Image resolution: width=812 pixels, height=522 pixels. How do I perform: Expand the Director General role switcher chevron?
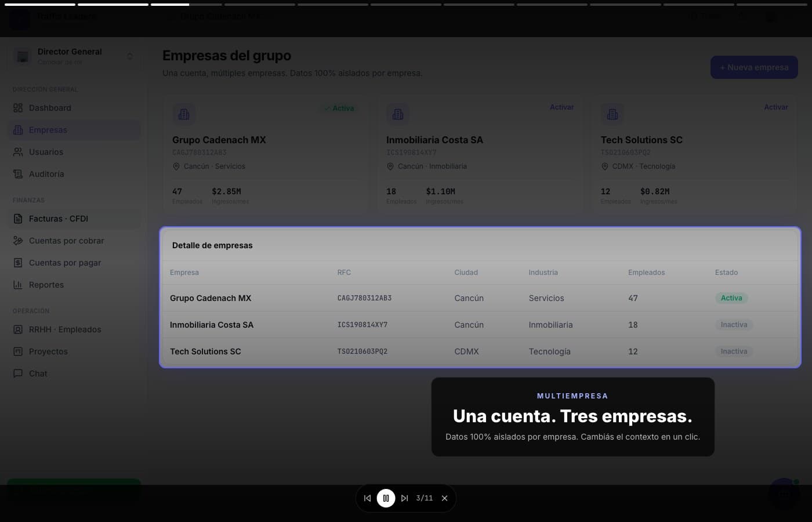click(x=130, y=56)
